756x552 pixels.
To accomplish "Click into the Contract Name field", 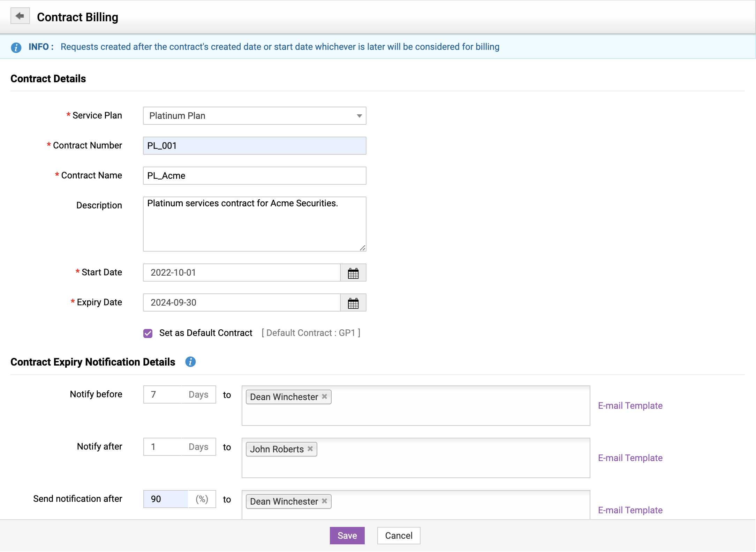I will click(x=254, y=176).
